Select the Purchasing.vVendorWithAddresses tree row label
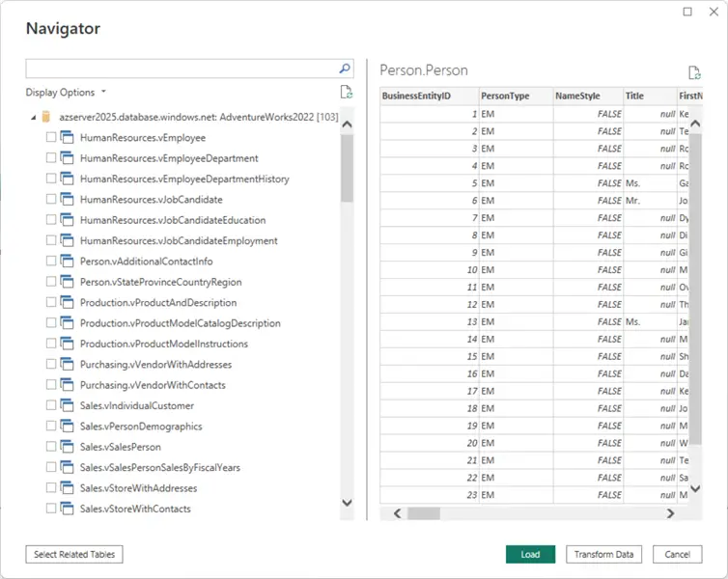Image resolution: width=728 pixels, height=579 pixels. point(155,365)
